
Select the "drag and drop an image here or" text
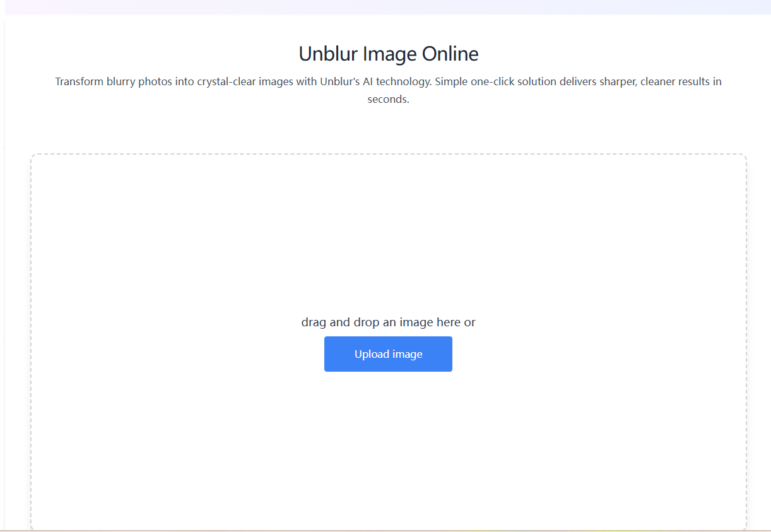click(x=388, y=322)
